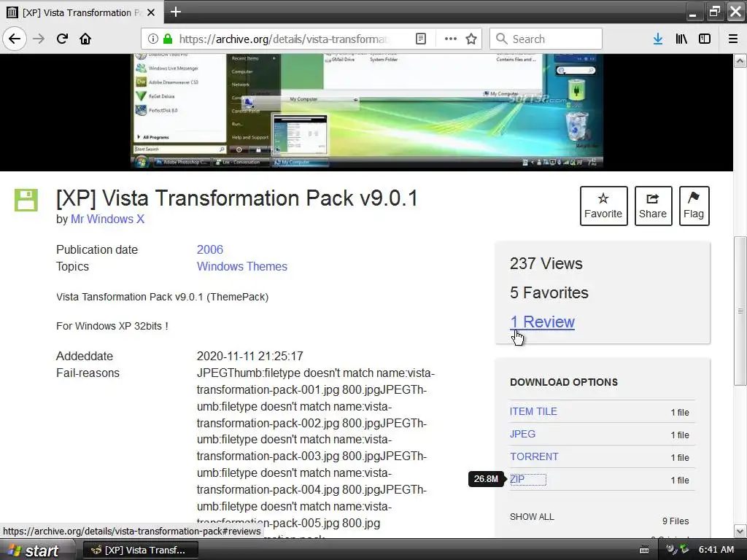This screenshot has height=560, width=747.
Task: Click the page title Vista Transformation Pack v9.0.1
Action: tap(237, 198)
